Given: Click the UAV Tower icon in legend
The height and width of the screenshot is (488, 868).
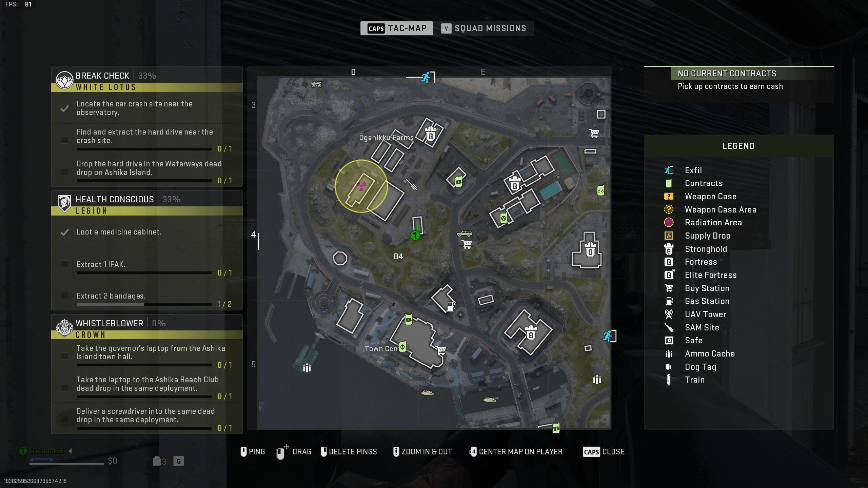Looking at the screenshot, I should click(669, 314).
